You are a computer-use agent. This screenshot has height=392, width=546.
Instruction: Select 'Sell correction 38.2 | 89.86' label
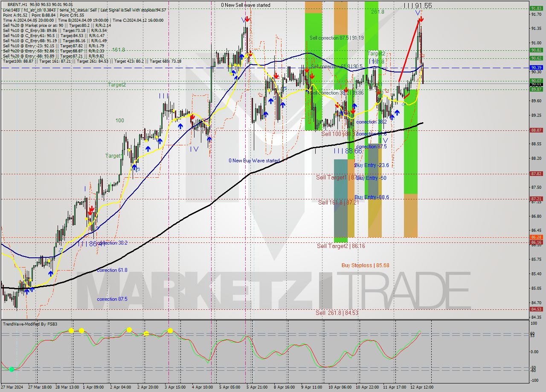click(x=337, y=93)
